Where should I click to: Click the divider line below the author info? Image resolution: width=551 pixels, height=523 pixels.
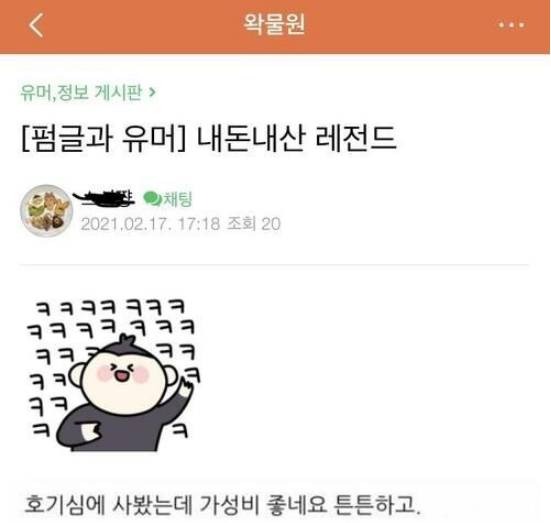click(x=274, y=264)
